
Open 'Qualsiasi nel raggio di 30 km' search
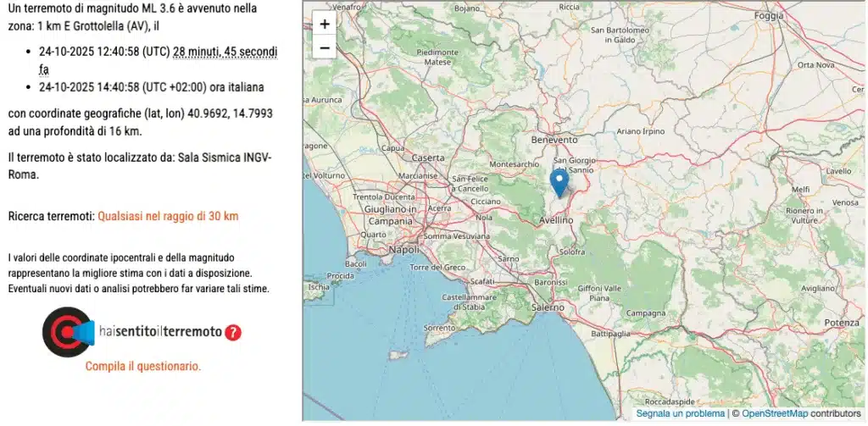(x=168, y=216)
